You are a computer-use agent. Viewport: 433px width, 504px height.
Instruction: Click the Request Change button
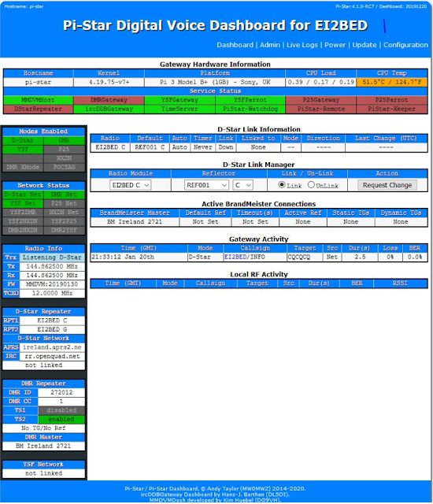387,185
